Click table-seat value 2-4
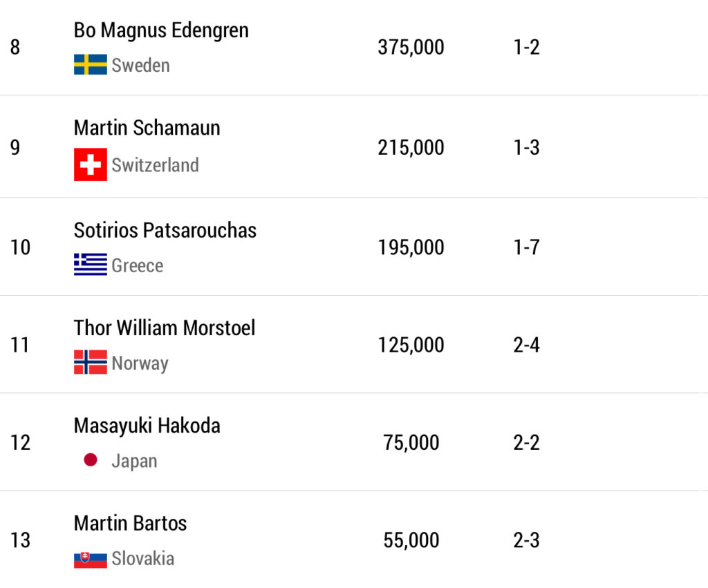708x588 pixels. point(526,345)
